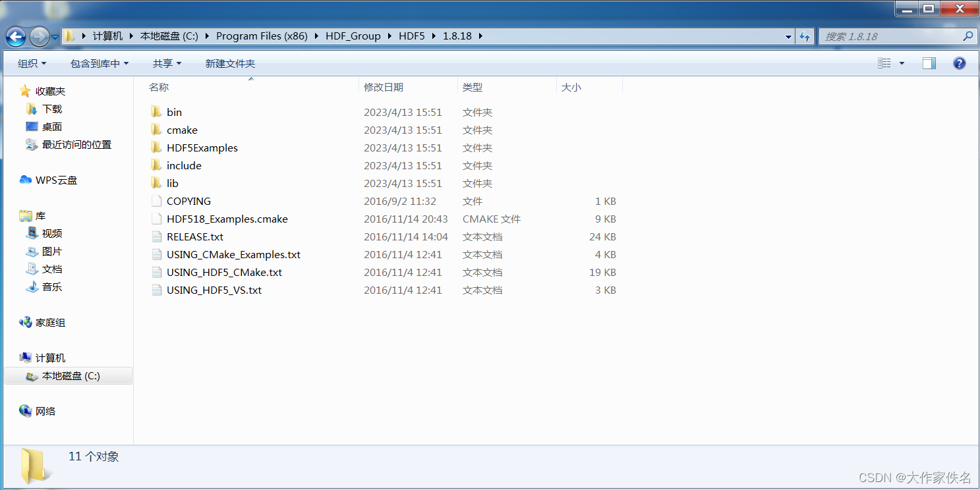Open WPS云盘 from the sidebar
Screen dimensions: 980x490
click(x=56, y=180)
